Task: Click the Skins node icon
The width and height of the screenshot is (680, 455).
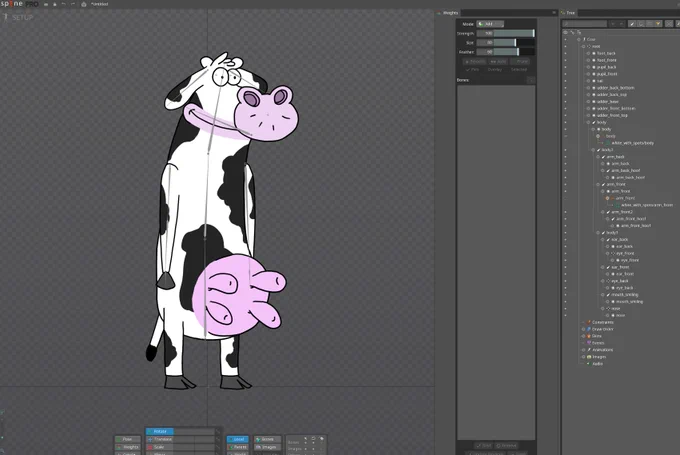Action: point(589,336)
